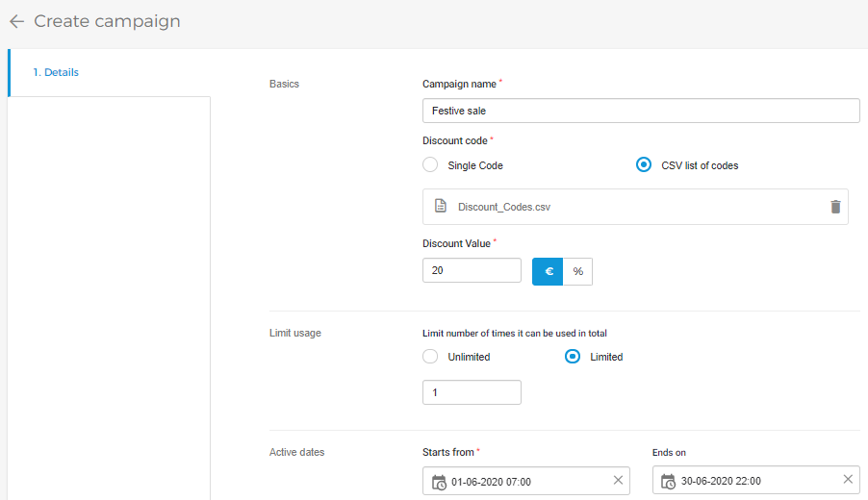This screenshot has height=500, width=868.
Task: Click the Discount_Codes.csv file name
Action: click(x=504, y=207)
